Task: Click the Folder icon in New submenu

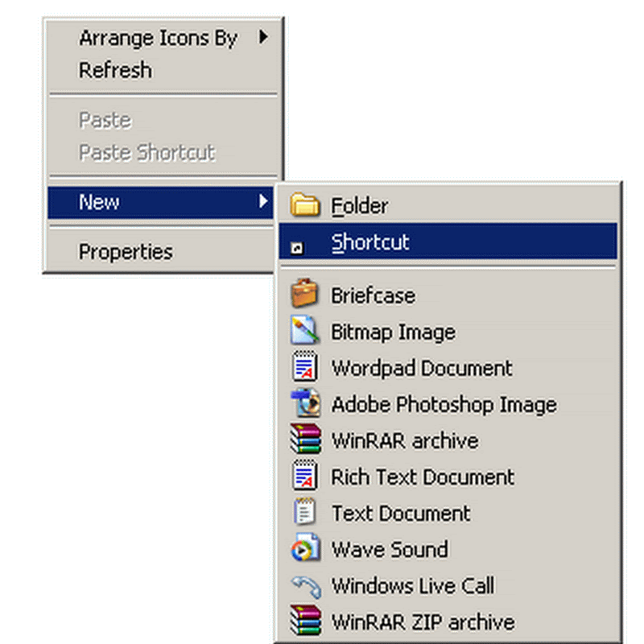Action: tap(306, 205)
